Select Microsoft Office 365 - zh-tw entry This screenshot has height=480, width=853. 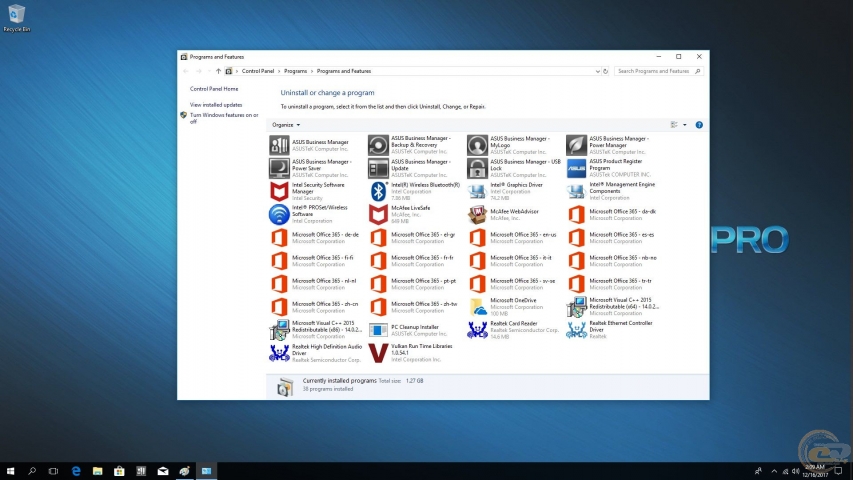point(413,307)
